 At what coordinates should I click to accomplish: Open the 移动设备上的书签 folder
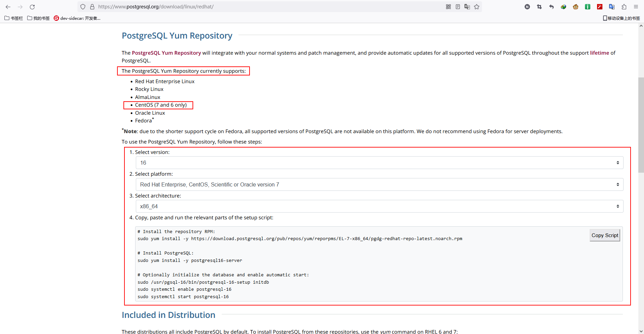[621, 18]
